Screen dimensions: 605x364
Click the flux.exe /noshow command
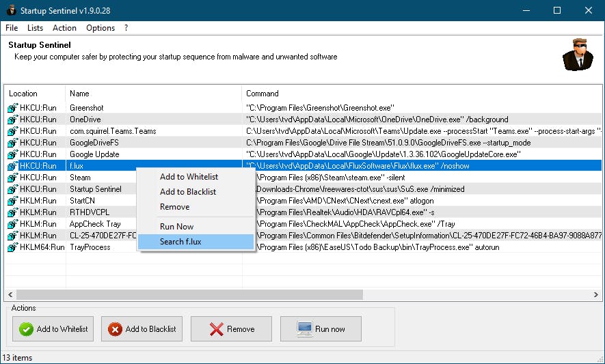tap(358, 166)
